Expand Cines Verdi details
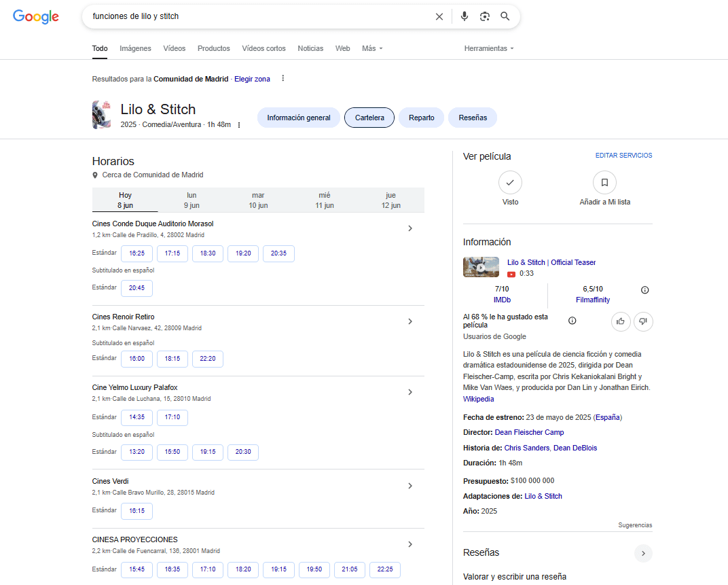The image size is (728, 585). 410,486
